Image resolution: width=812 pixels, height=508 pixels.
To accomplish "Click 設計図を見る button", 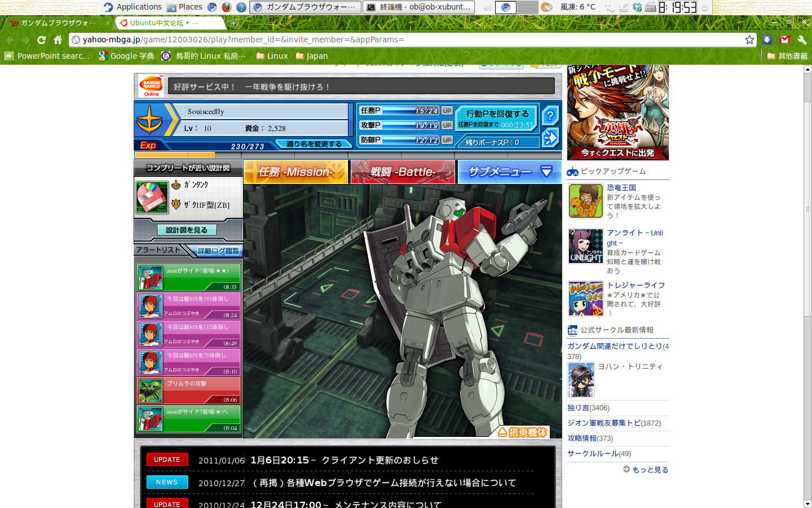I will tap(187, 230).
